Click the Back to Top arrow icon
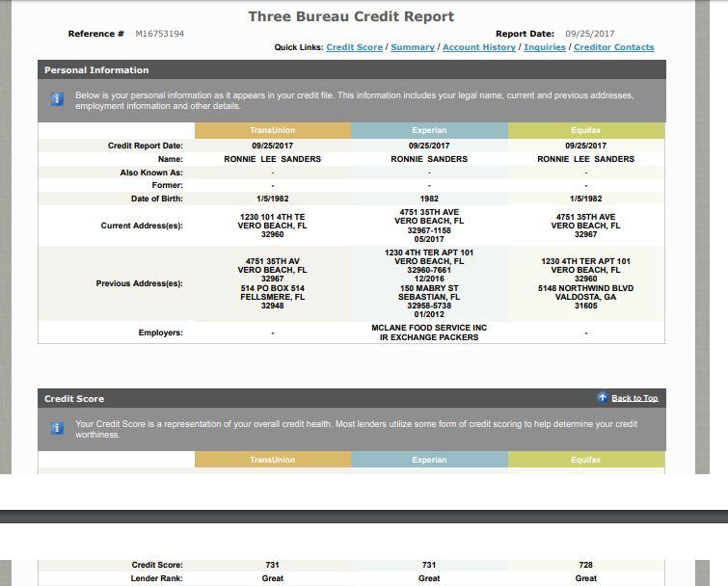Image resolution: width=728 pixels, height=586 pixels. pyautogui.click(x=602, y=398)
